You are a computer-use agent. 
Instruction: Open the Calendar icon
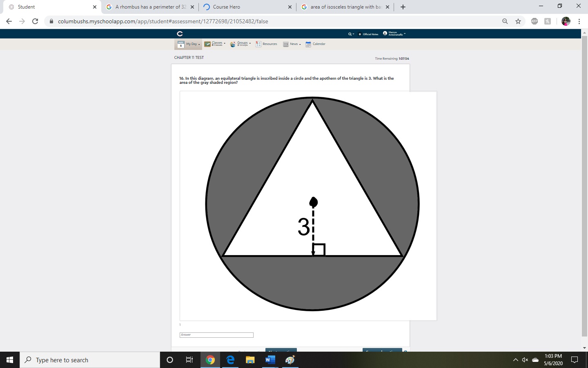(x=308, y=43)
